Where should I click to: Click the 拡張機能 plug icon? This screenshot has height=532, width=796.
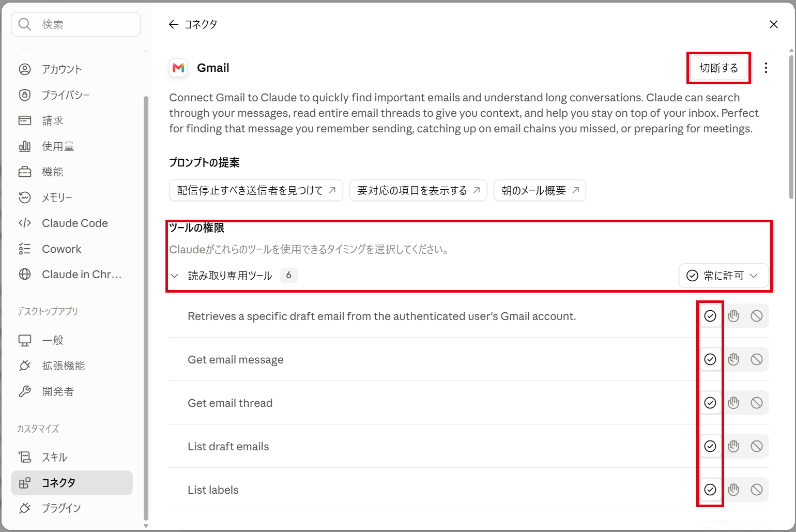[x=25, y=366]
